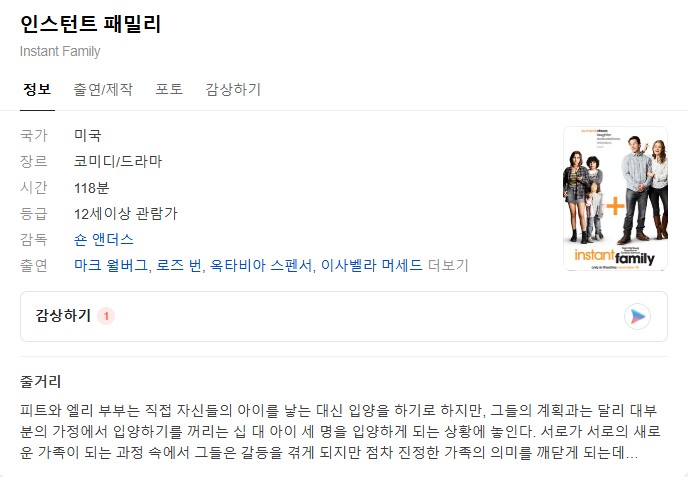Click the 줄거리 section heading

(x=40, y=381)
